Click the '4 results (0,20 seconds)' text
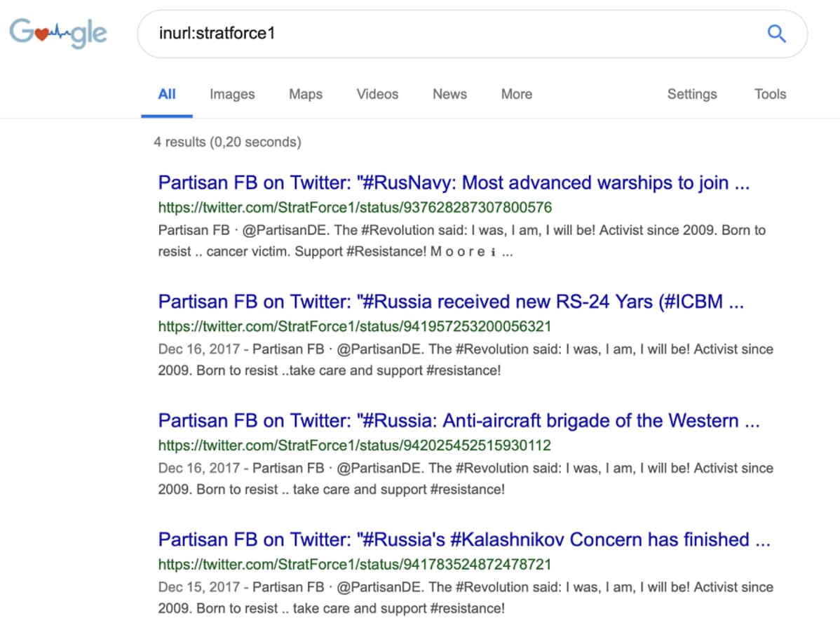 pyautogui.click(x=227, y=142)
